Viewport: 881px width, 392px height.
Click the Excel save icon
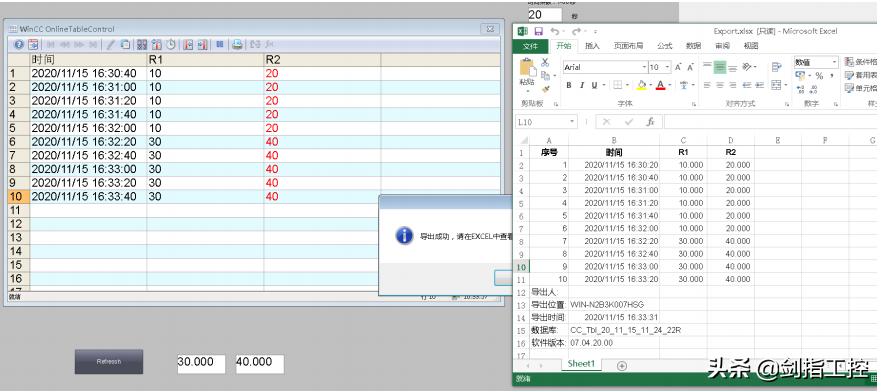[x=538, y=31]
